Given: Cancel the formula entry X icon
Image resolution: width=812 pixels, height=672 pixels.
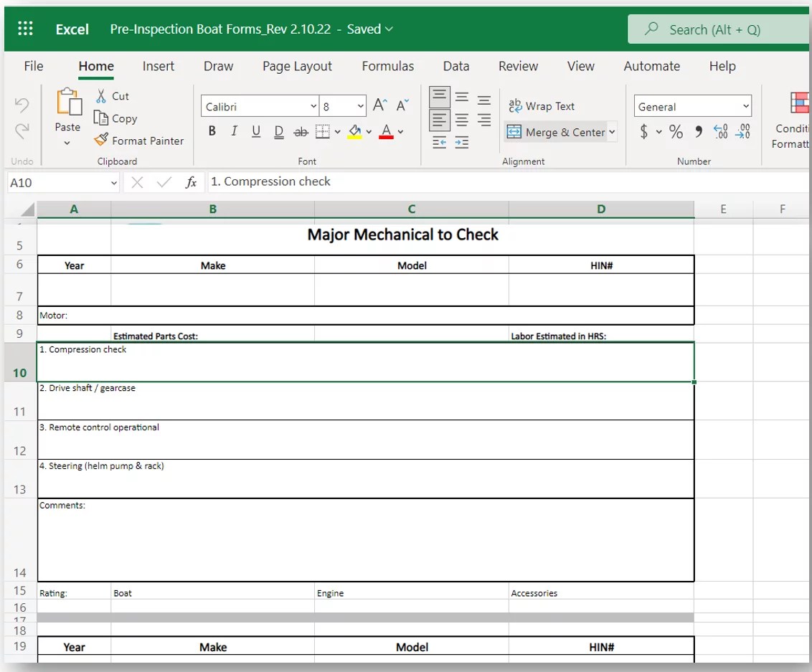Looking at the screenshot, I should click(137, 182).
